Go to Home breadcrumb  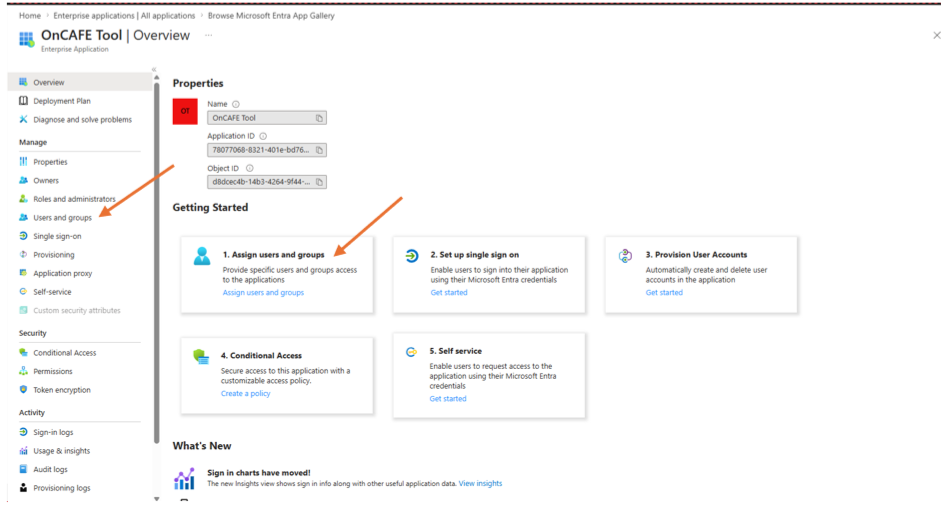click(30, 16)
